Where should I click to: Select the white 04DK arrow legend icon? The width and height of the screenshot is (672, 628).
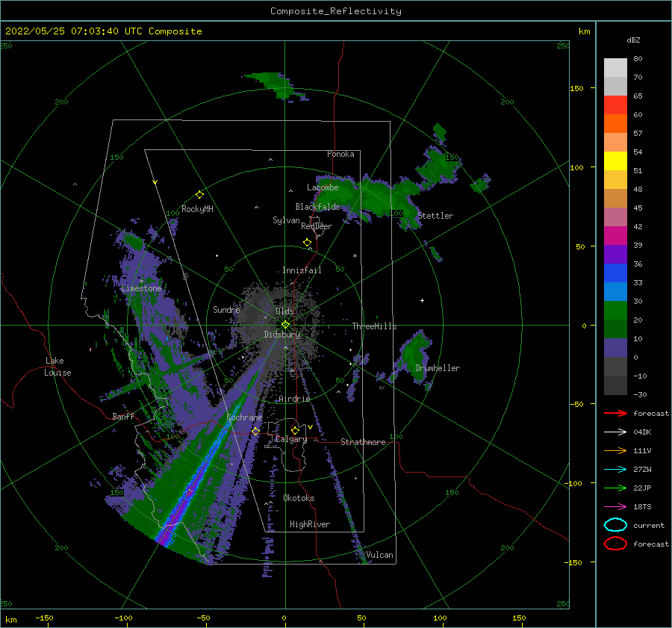[615, 432]
